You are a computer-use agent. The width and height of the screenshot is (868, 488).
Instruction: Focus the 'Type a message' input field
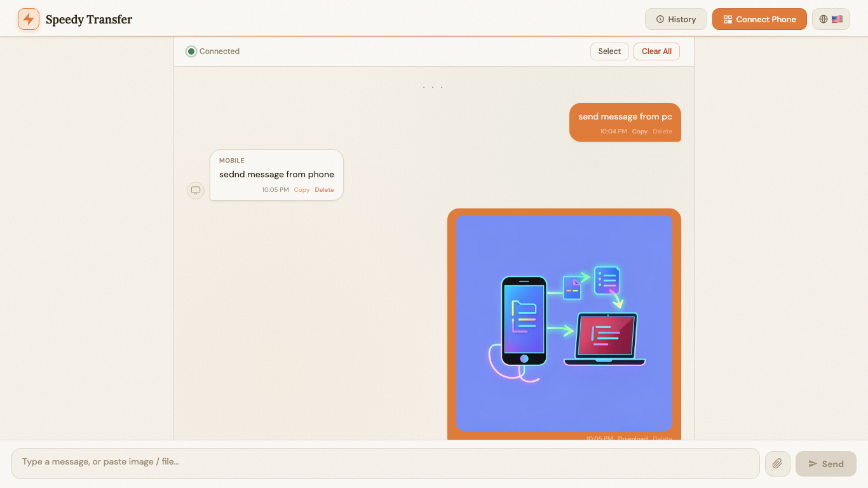386,463
